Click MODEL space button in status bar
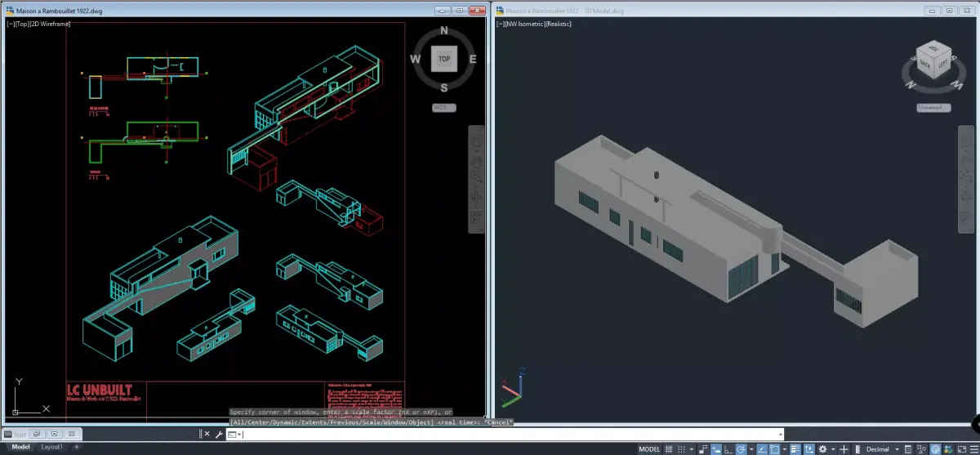Image resolution: width=980 pixels, height=455 pixels. click(x=648, y=448)
